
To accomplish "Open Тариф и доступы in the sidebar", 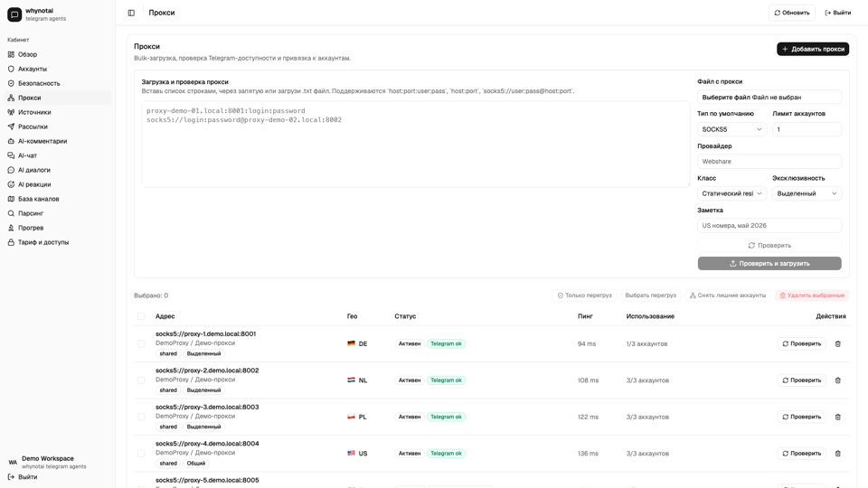I will point(58,242).
